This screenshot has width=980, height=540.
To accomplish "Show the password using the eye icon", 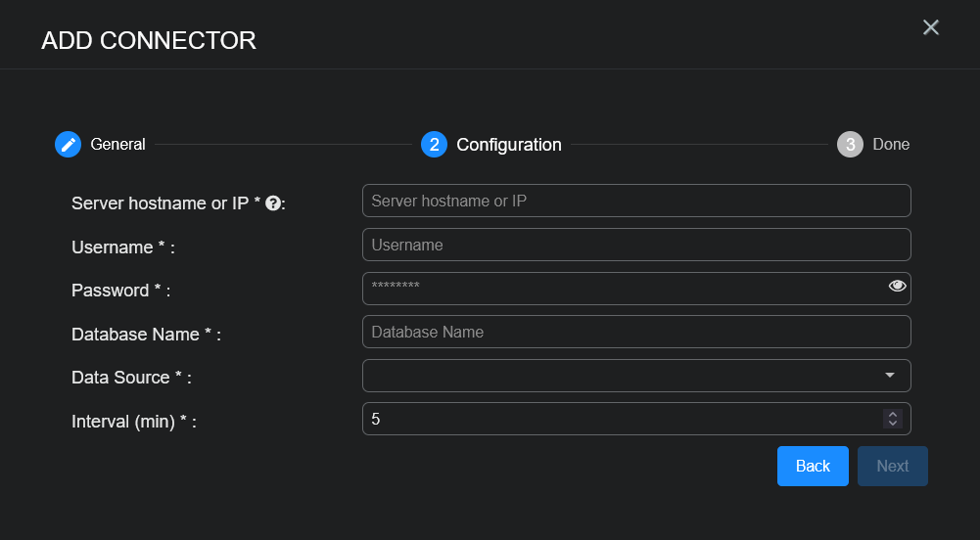I will (x=897, y=286).
